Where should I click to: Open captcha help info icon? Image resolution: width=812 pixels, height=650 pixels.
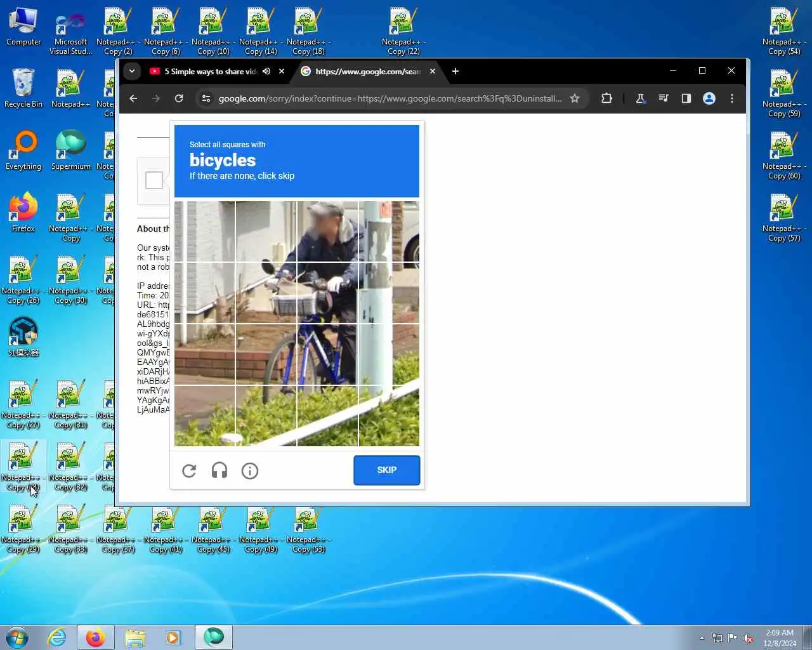[250, 470]
